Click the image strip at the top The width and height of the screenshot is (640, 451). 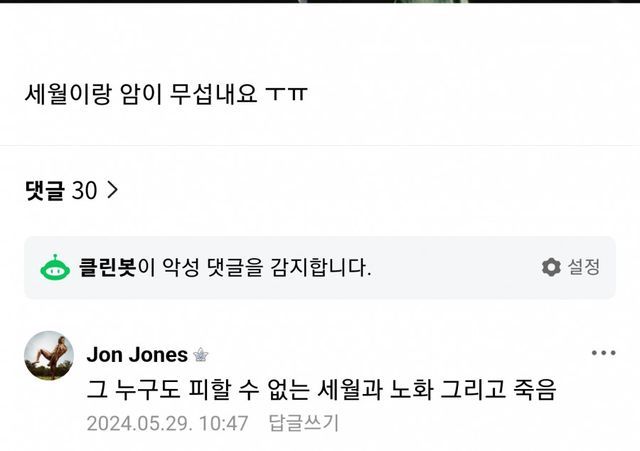(320, 2)
